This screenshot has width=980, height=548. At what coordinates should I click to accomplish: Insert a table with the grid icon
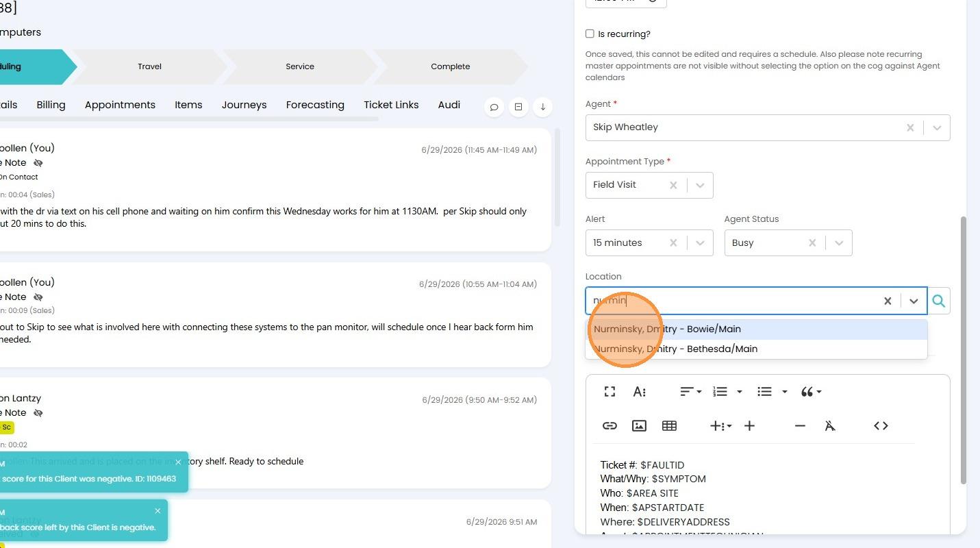click(x=669, y=426)
